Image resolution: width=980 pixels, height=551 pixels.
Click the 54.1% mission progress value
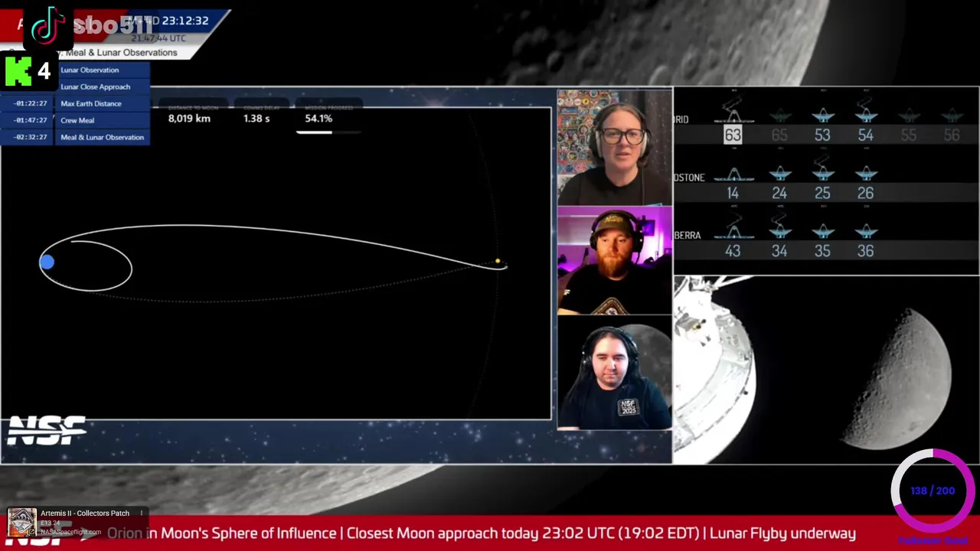pyautogui.click(x=318, y=119)
